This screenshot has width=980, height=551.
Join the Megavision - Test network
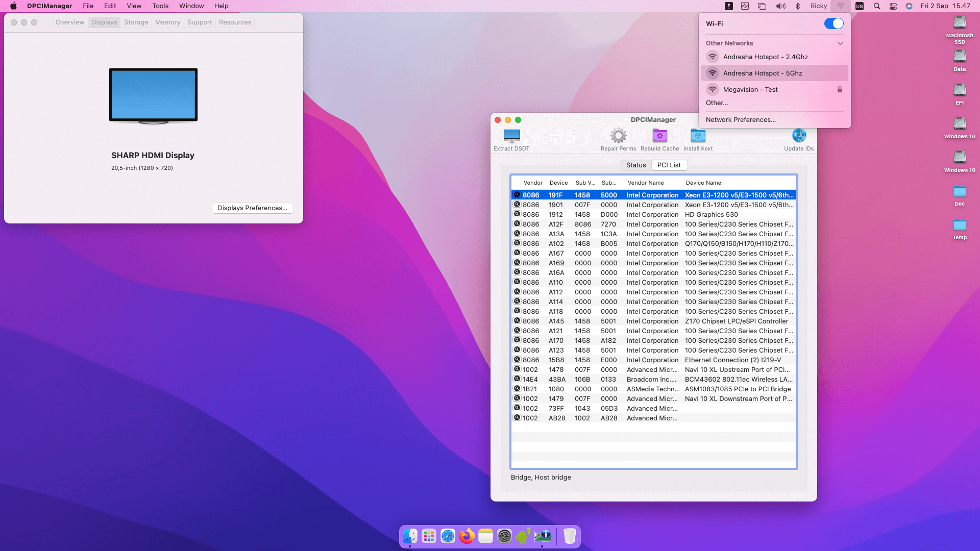coord(750,89)
